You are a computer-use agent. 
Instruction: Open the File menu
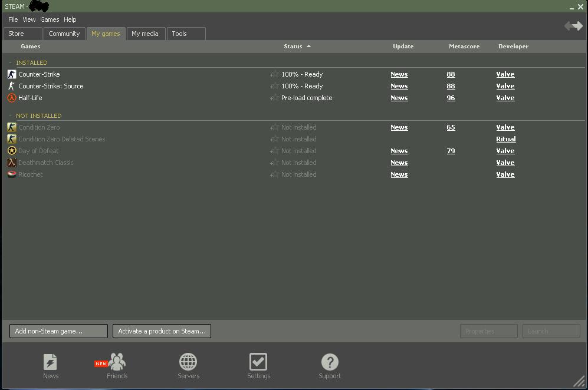13,19
